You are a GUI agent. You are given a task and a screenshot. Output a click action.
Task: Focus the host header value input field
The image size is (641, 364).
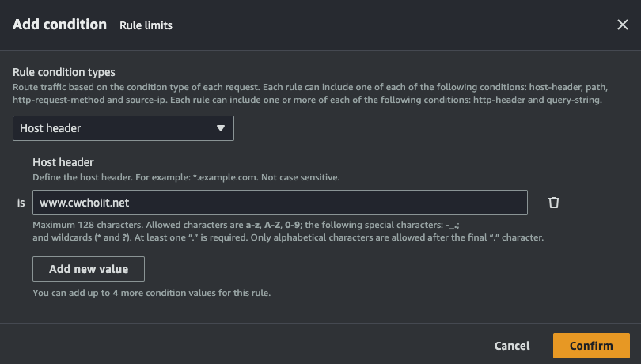pyautogui.click(x=317, y=203)
